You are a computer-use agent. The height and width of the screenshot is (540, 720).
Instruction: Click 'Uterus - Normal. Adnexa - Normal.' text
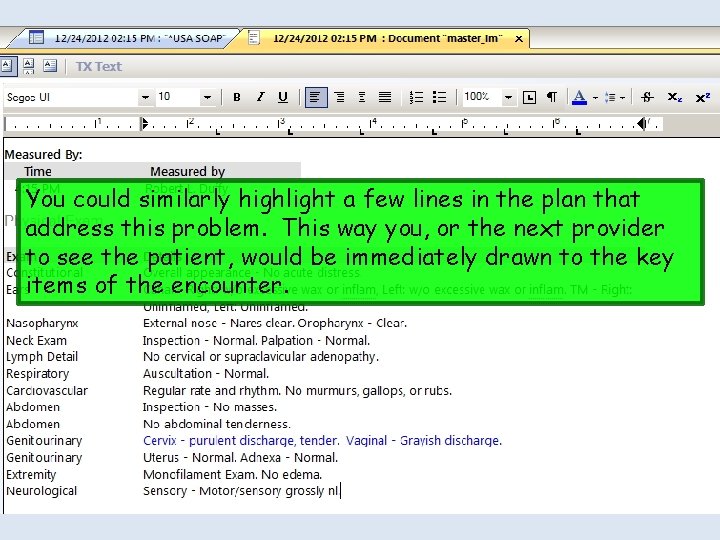[x=241, y=458]
